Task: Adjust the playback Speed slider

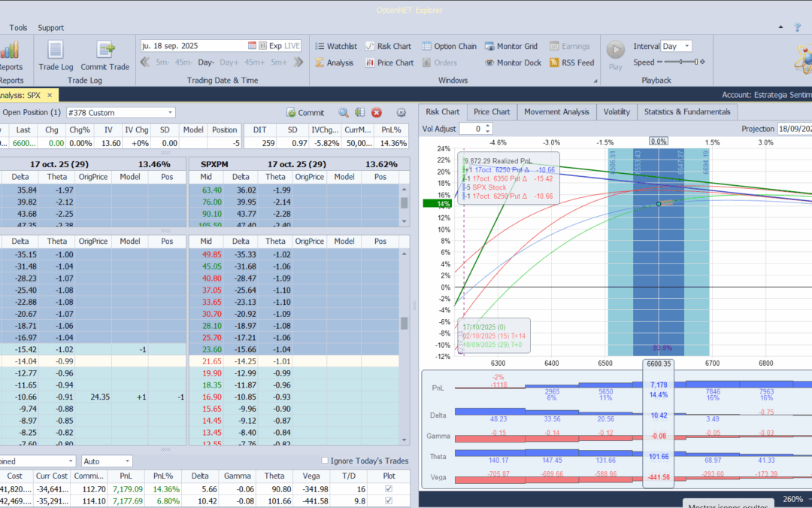Action: pos(680,62)
